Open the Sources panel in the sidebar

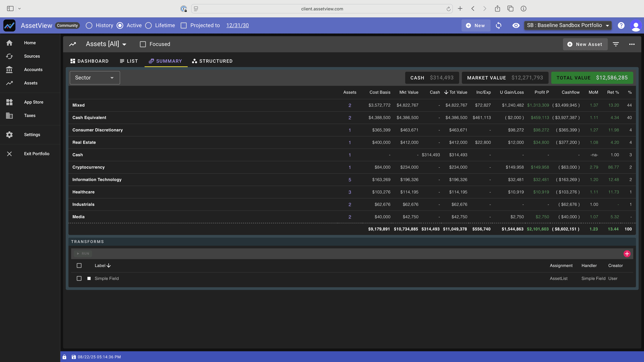(x=32, y=56)
